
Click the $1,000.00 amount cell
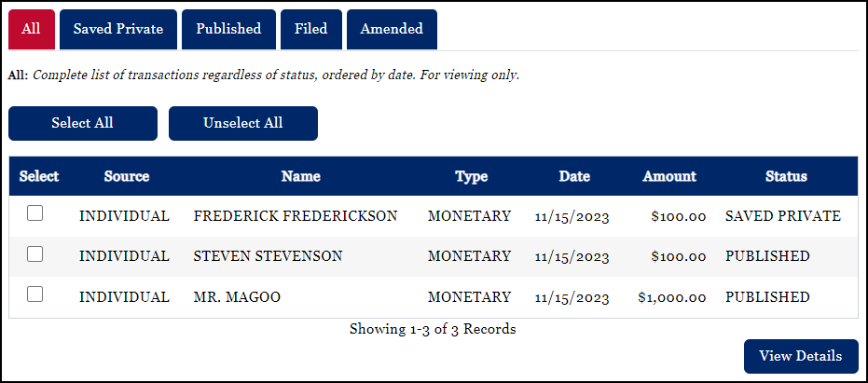coord(672,297)
